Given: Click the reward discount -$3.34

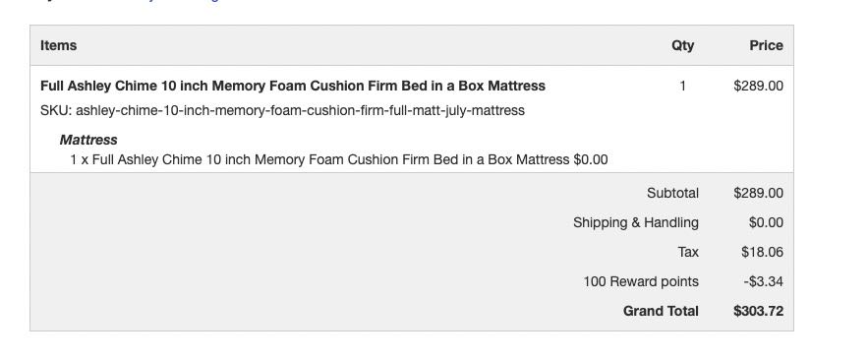Looking at the screenshot, I should 764,282.
